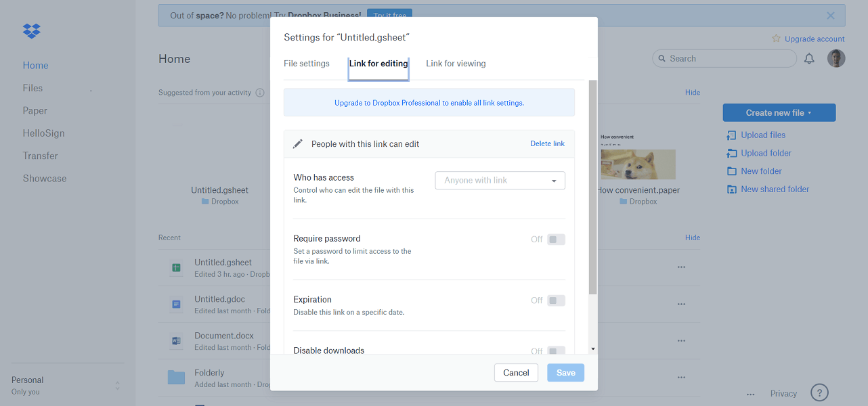868x406 pixels.
Task: Click the Delete link option
Action: [x=547, y=143]
